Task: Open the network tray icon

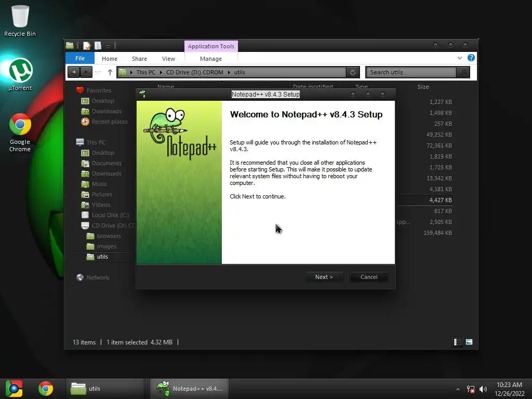Action: [471, 389]
